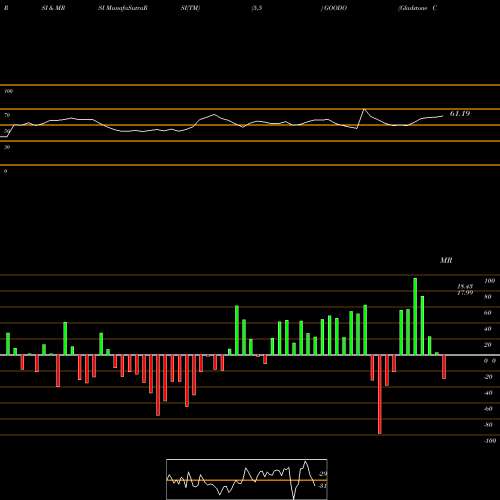Click the 30 label on the RSI axis
500x500 pixels.
[x=7, y=147]
